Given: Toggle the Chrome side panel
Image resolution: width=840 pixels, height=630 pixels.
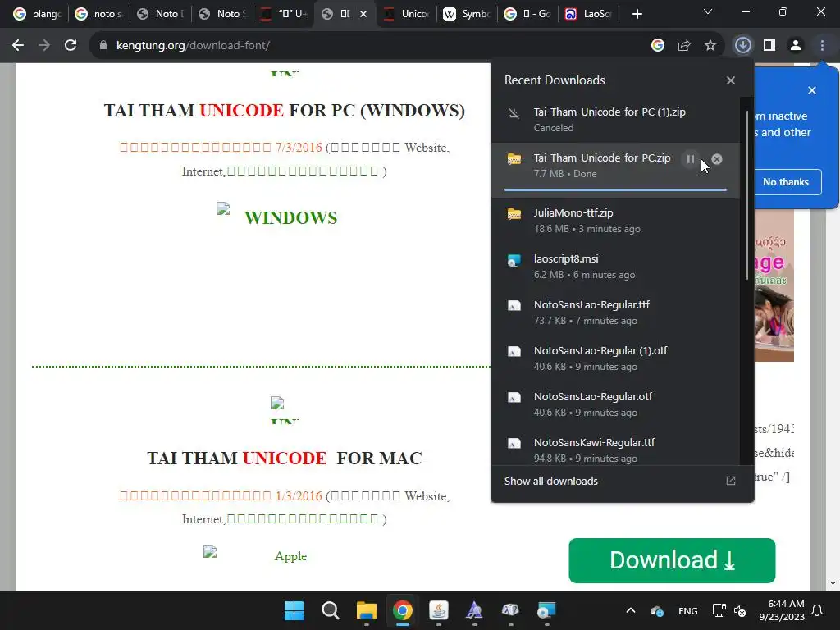Looking at the screenshot, I should (769, 46).
